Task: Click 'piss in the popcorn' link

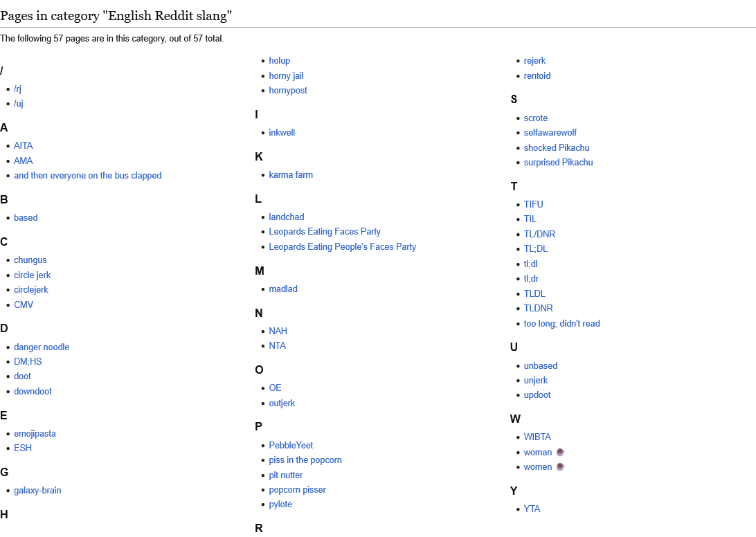Action: pyautogui.click(x=305, y=460)
